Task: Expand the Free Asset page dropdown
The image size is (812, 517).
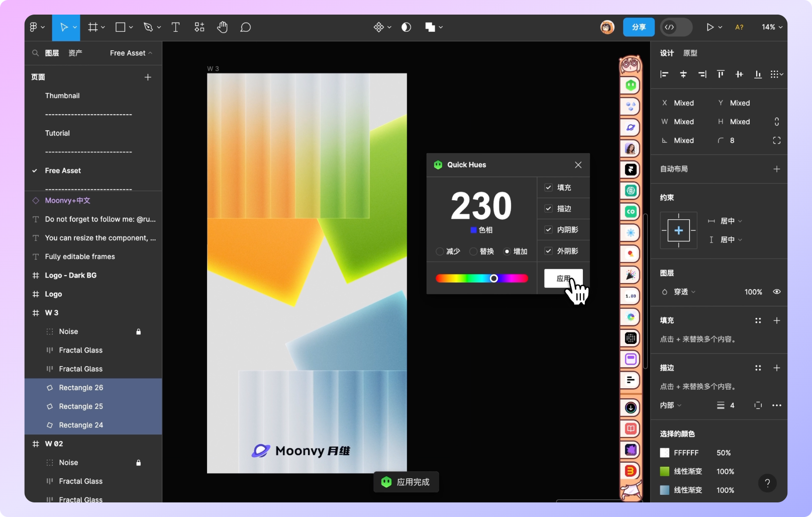Action: point(131,53)
